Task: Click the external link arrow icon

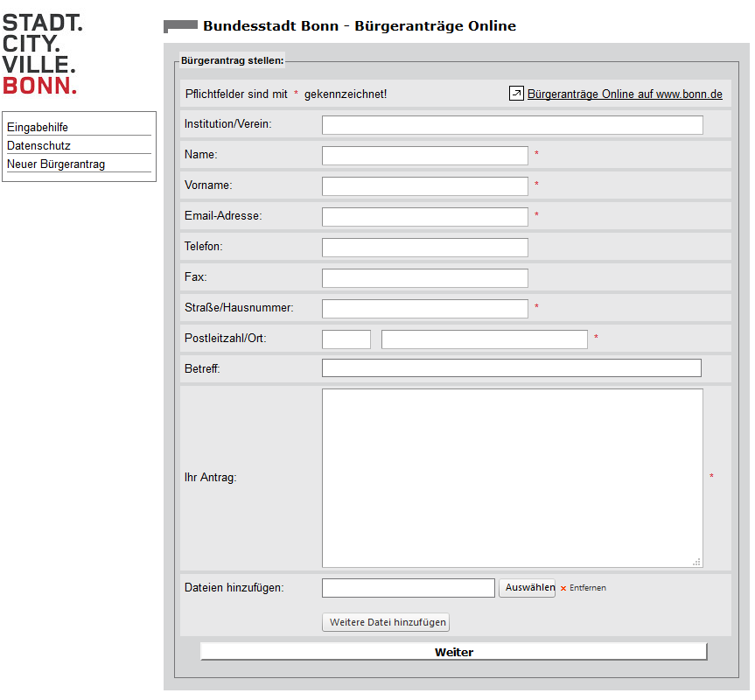Action: [516, 94]
